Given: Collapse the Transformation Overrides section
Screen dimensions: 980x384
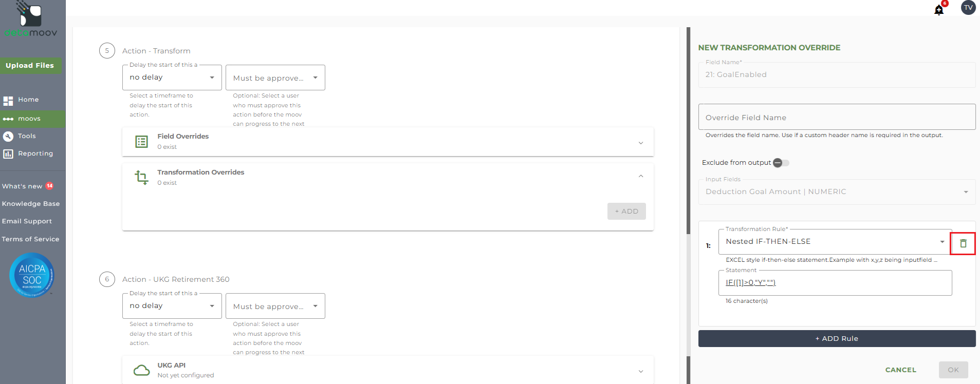Looking at the screenshot, I should tap(641, 176).
